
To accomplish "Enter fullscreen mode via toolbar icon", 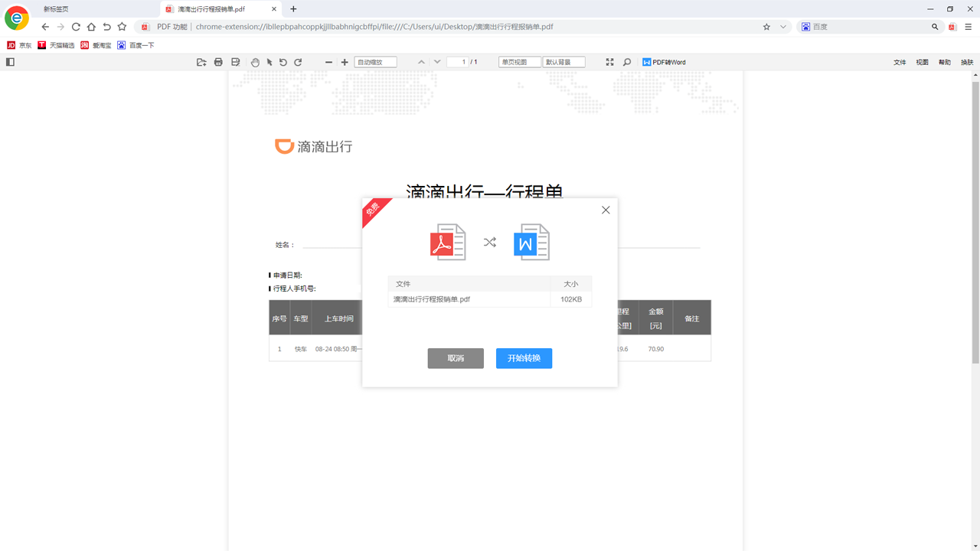I will [609, 62].
